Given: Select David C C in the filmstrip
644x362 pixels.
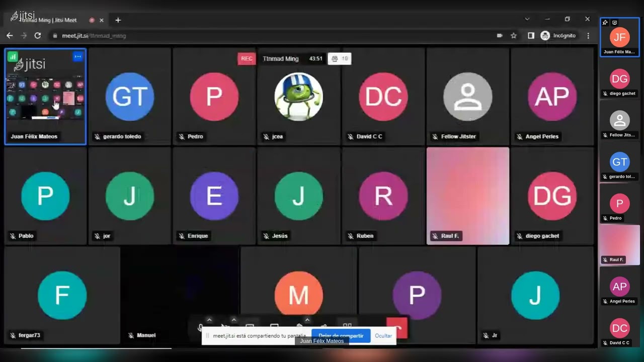Looking at the screenshot, I should 620,328.
